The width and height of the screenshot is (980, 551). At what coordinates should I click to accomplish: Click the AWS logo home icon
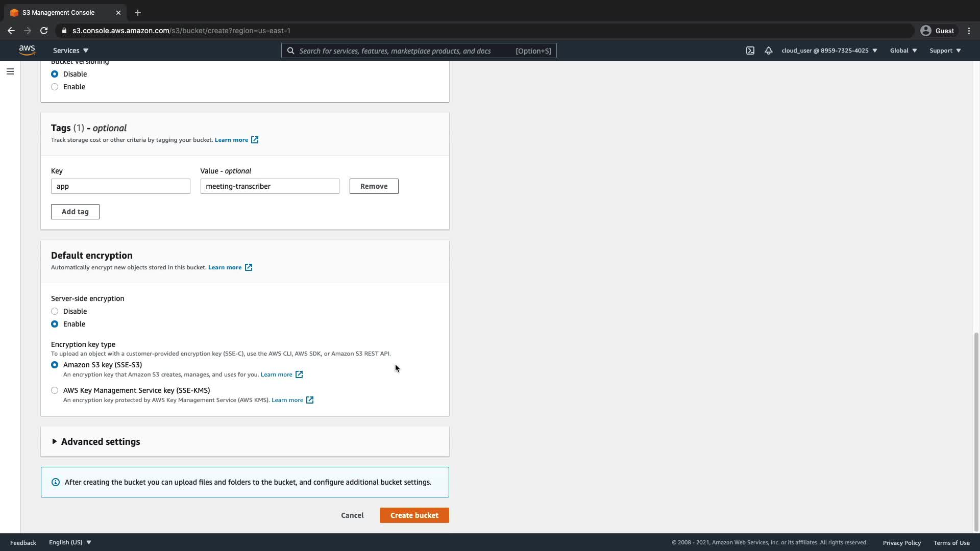(x=27, y=50)
